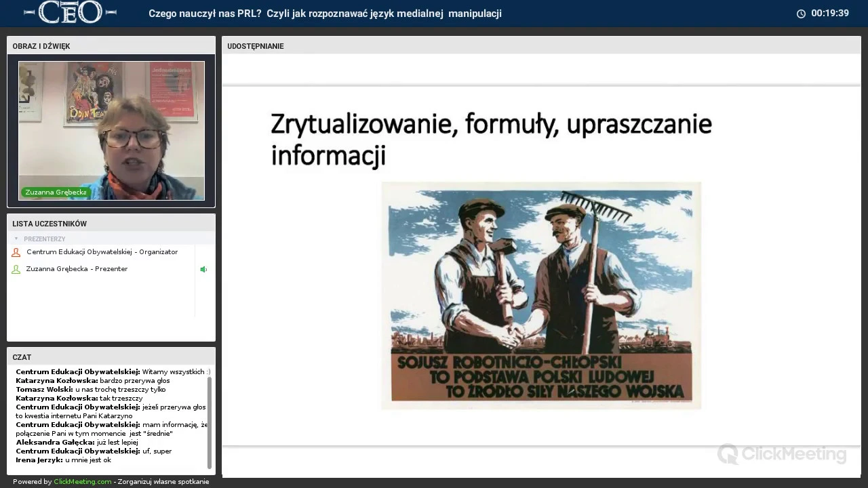Viewport: 868px width, 488px height.
Task: Click the CZAT panel header
Action: (x=111, y=357)
